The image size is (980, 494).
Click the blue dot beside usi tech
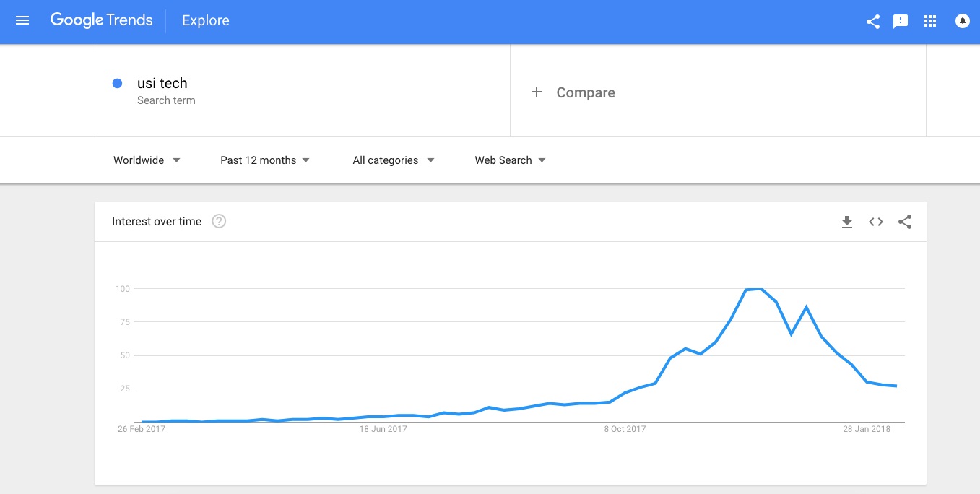(117, 84)
